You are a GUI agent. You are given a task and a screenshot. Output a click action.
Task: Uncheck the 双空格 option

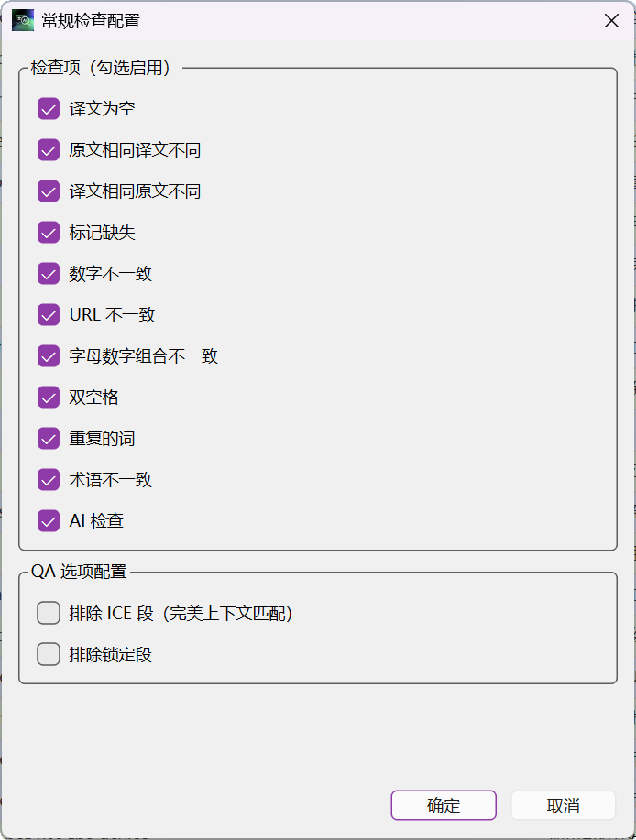pyautogui.click(x=49, y=398)
